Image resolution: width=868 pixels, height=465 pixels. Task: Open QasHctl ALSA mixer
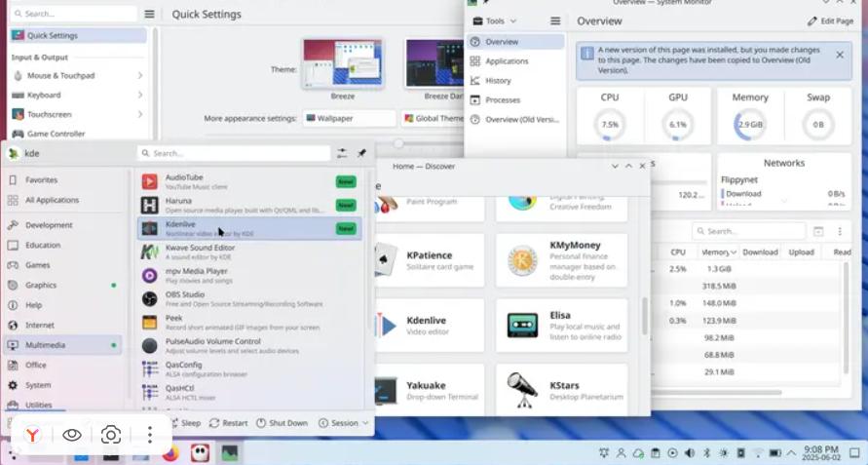(x=249, y=393)
